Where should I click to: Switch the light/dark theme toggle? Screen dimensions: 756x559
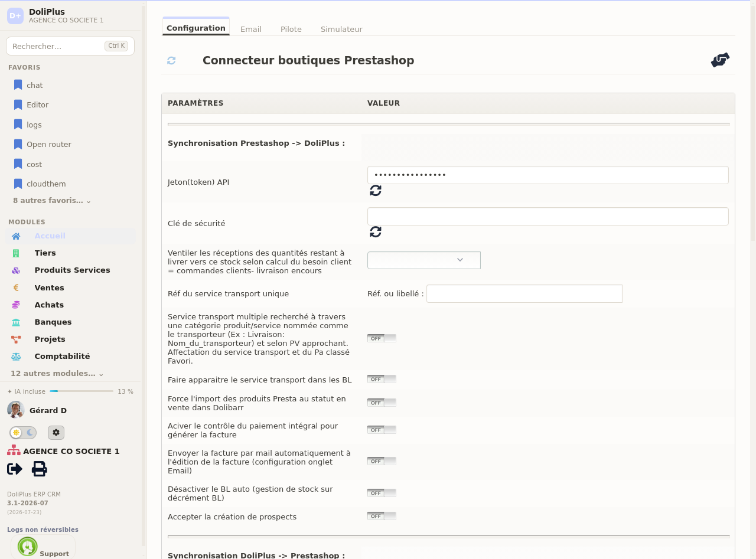(23, 433)
